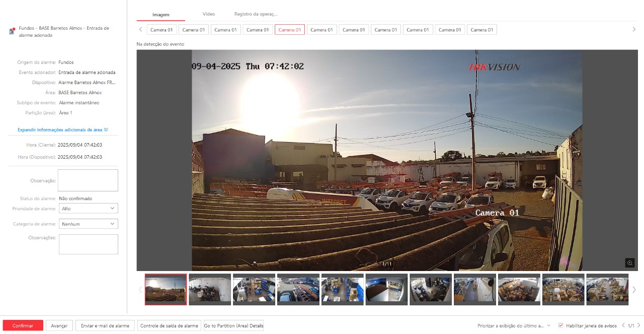Screen dimensions: 644x334
Task: Open Prioridade de alarme dropdown
Action: click(88, 208)
